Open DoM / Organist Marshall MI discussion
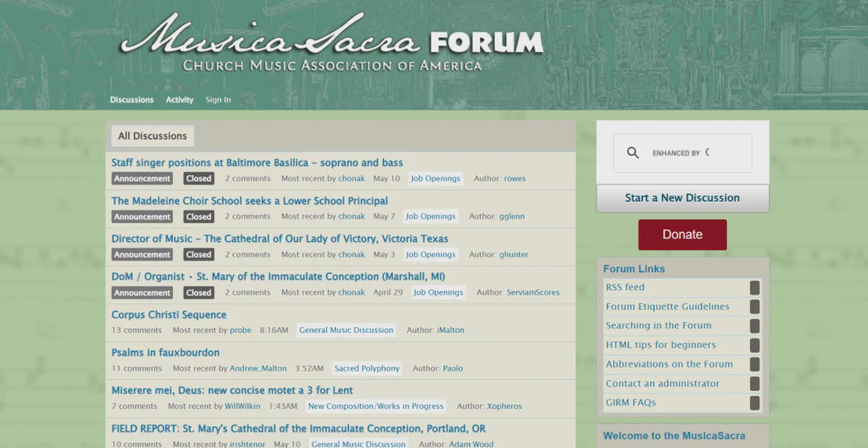The height and width of the screenshot is (448, 868). 278,276
